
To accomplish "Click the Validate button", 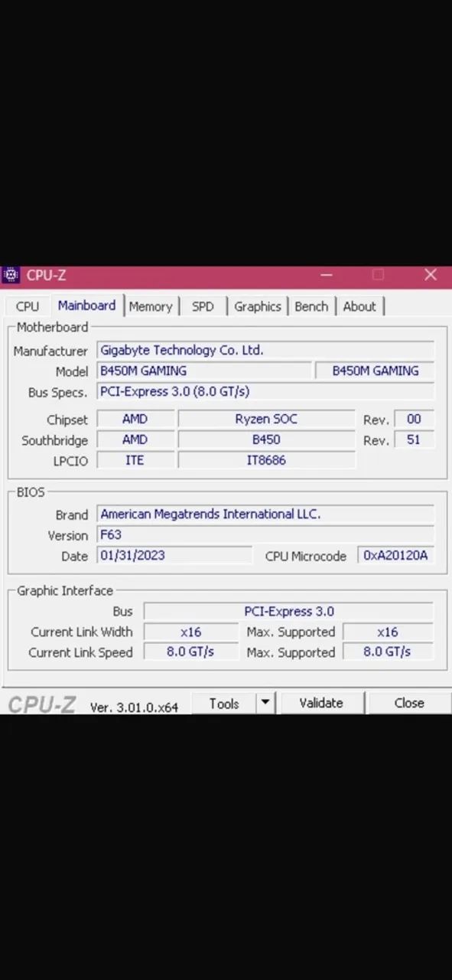I will coord(321,703).
